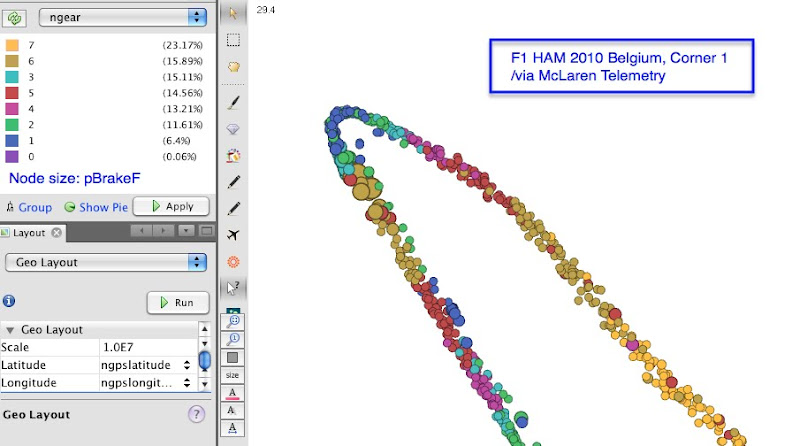800x446 pixels.
Task: Click the center on graph magnifier icon
Action: tap(233, 321)
